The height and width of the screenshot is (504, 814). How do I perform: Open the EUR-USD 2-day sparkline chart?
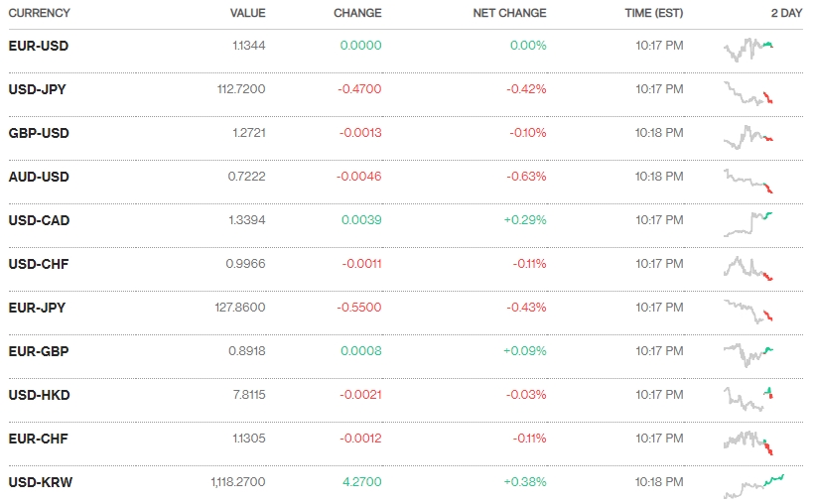[749, 49]
